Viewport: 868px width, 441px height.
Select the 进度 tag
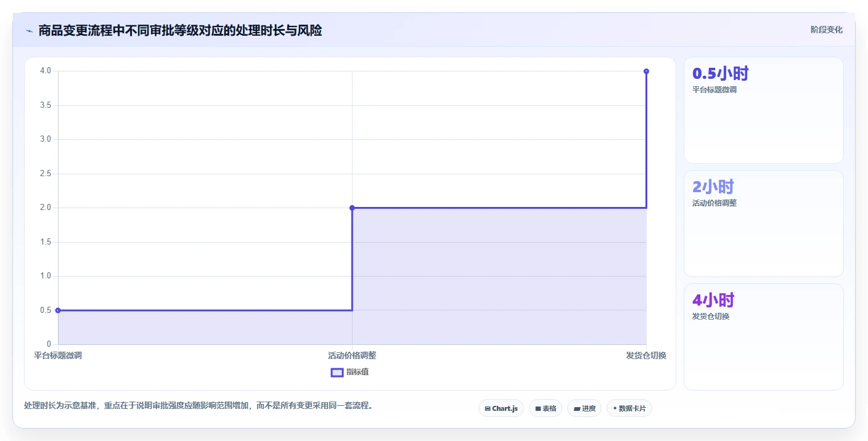(584, 408)
